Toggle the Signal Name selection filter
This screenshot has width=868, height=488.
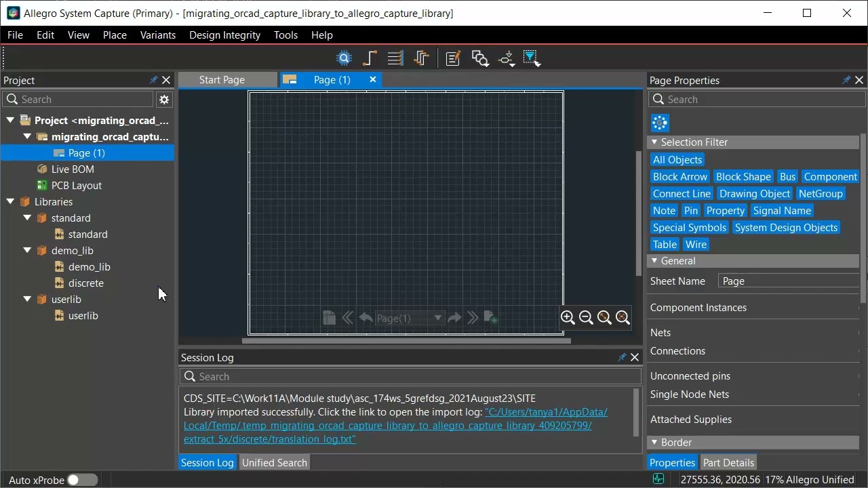782,211
